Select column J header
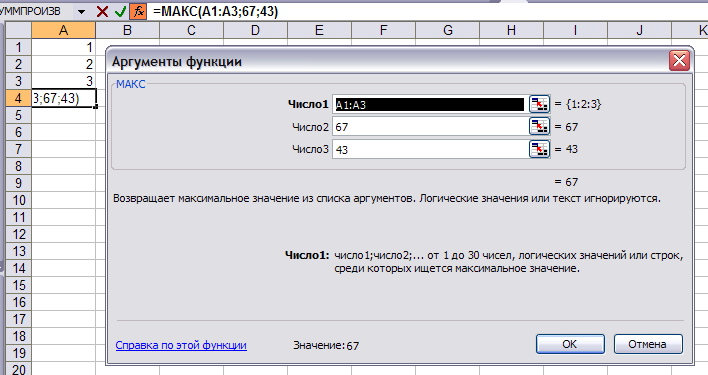The width and height of the screenshot is (708, 375). pos(639,30)
